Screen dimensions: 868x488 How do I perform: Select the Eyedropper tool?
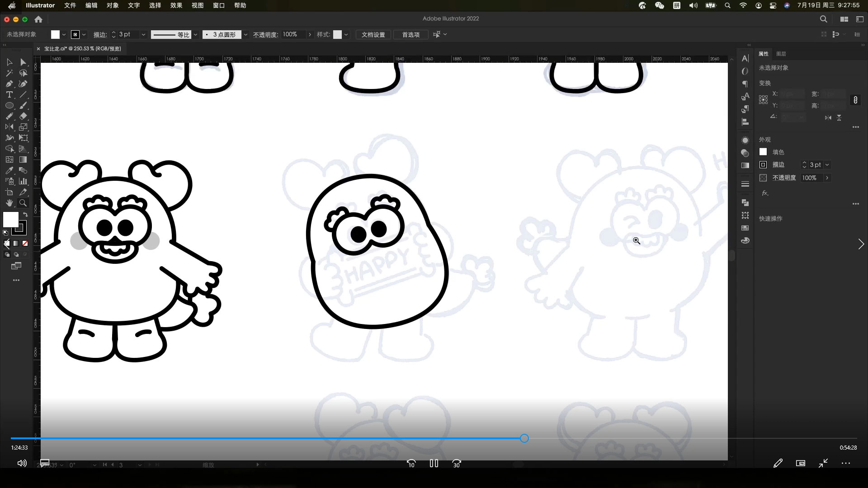(9, 171)
